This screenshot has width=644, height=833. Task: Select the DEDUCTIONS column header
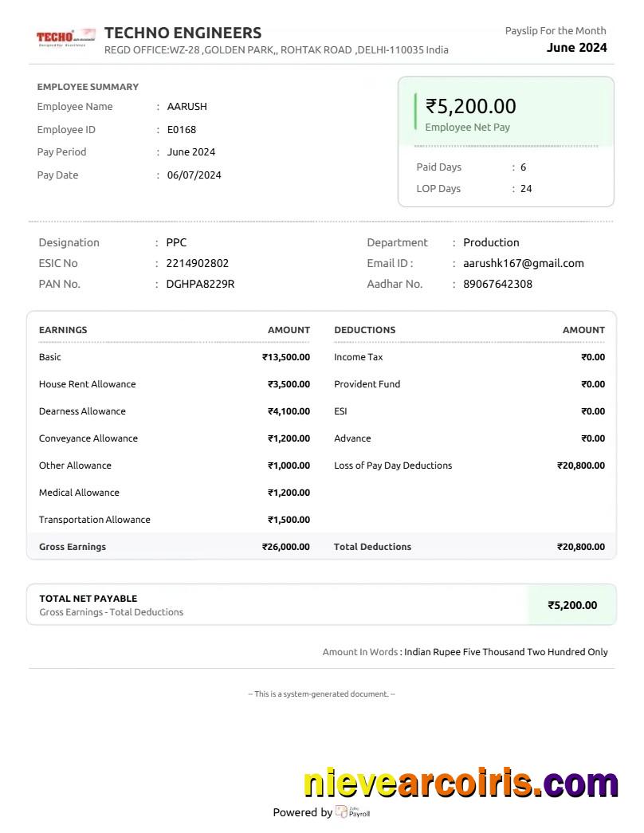[365, 329]
